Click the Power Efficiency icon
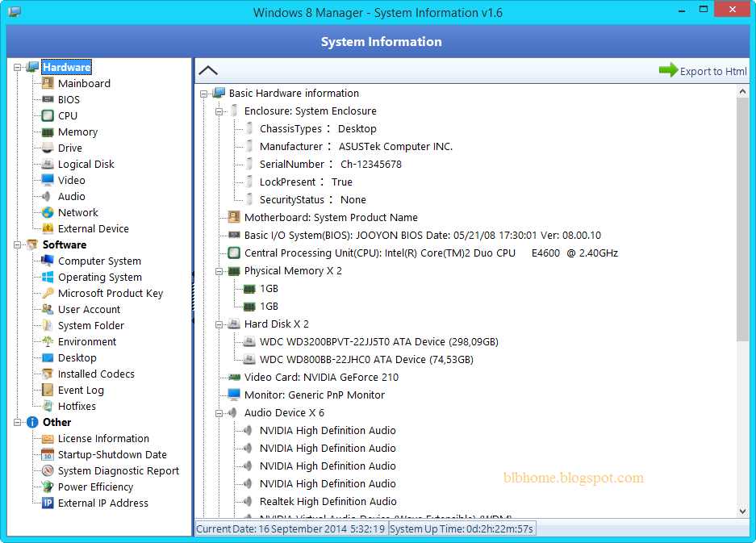The image size is (756, 543). pos(48,487)
